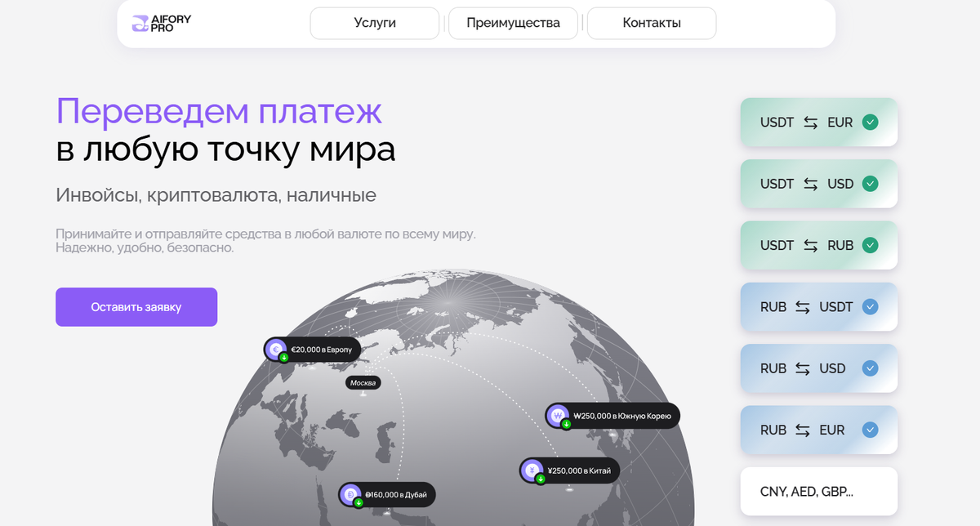Image resolution: width=980 pixels, height=526 pixels.
Task: Click the dirham icon on the Dubai pin
Action: 350,494
